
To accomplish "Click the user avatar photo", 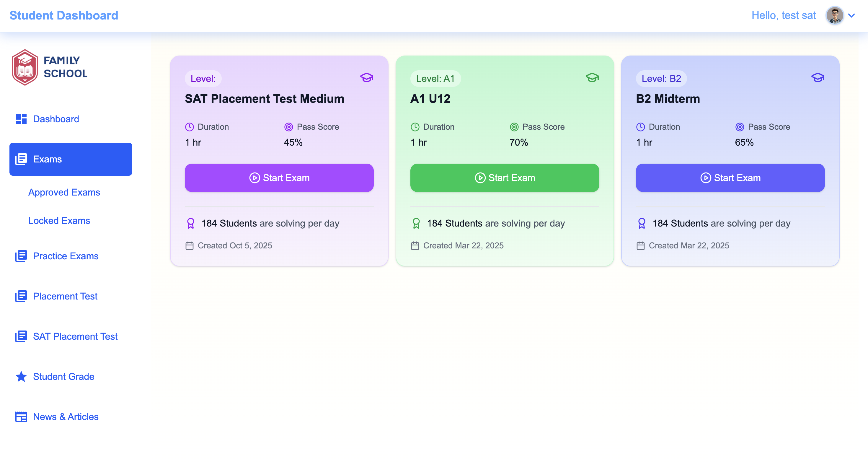I will (x=834, y=16).
